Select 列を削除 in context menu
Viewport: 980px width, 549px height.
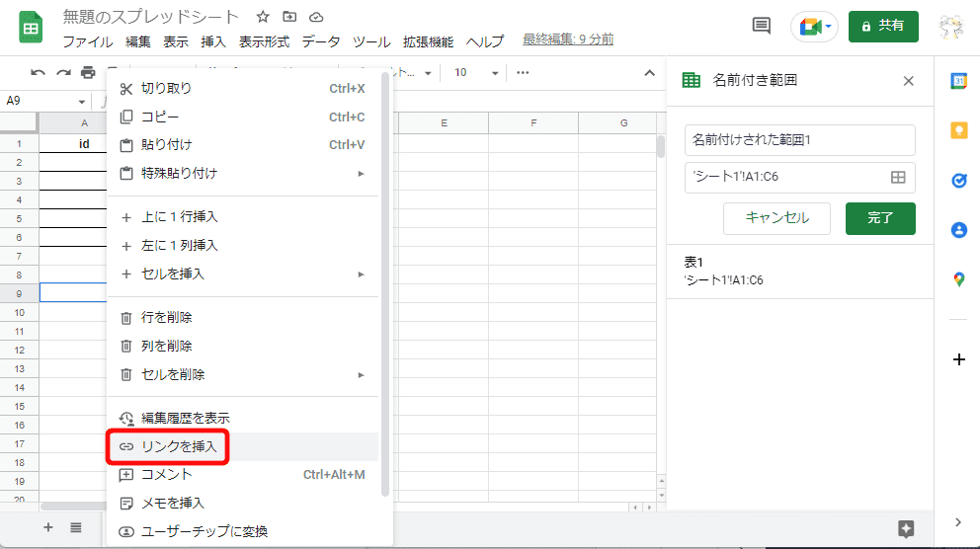(242, 346)
